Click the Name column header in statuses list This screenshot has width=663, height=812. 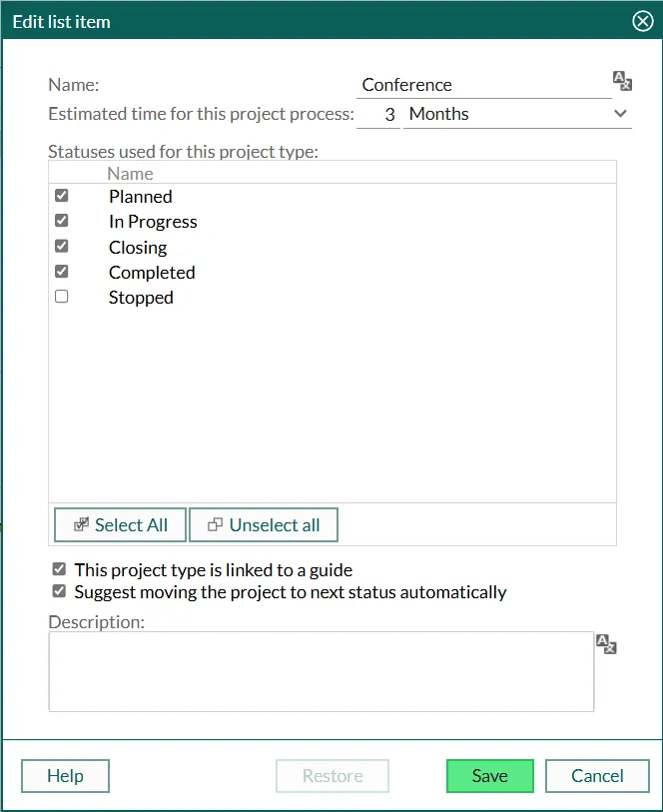click(x=131, y=173)
